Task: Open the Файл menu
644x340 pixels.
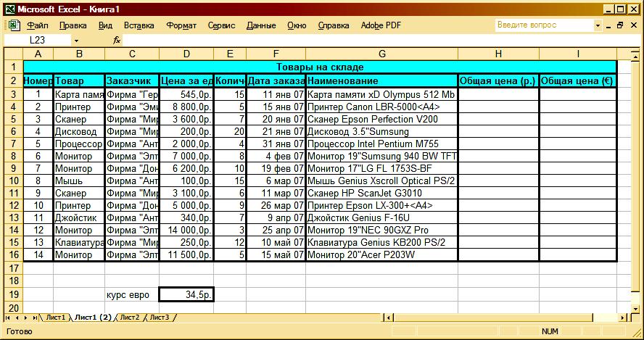Action: tap(38, 25)
